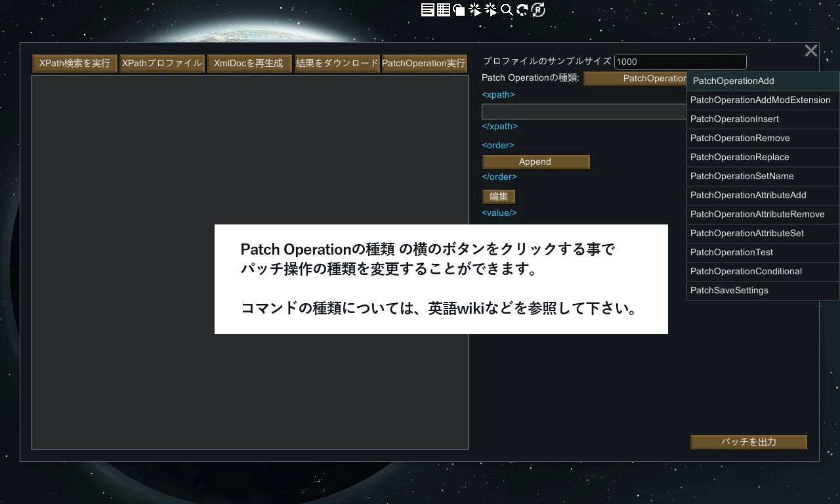840x504 pixels.
Task: Click PatchOperation実行 button
Action: [x=424, y=64]
